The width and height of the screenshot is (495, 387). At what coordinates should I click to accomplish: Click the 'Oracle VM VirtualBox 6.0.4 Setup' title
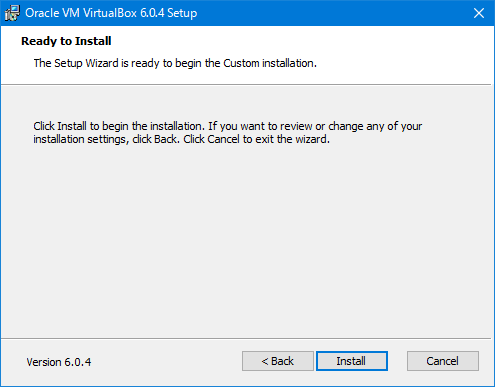[111, 13]
